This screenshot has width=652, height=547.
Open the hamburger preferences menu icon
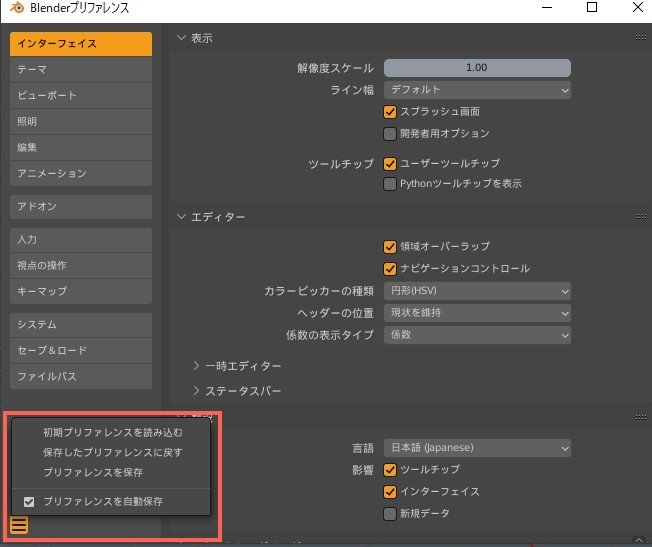click(19, 525)
